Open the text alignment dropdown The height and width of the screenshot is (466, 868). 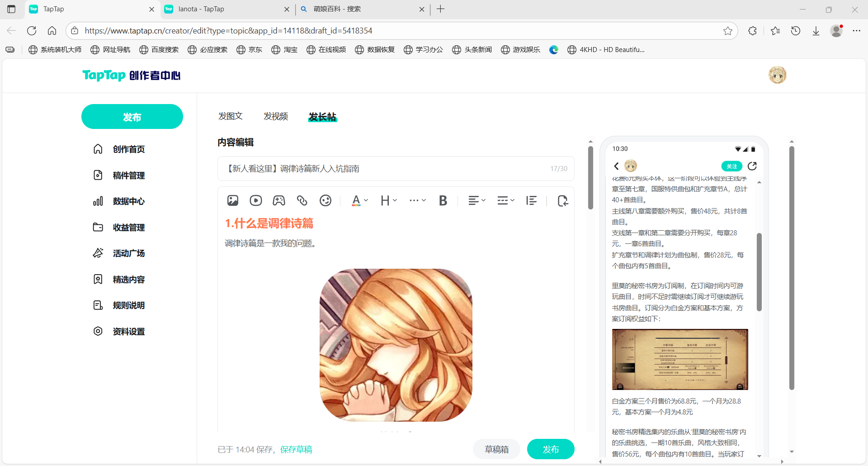[477, 200]
